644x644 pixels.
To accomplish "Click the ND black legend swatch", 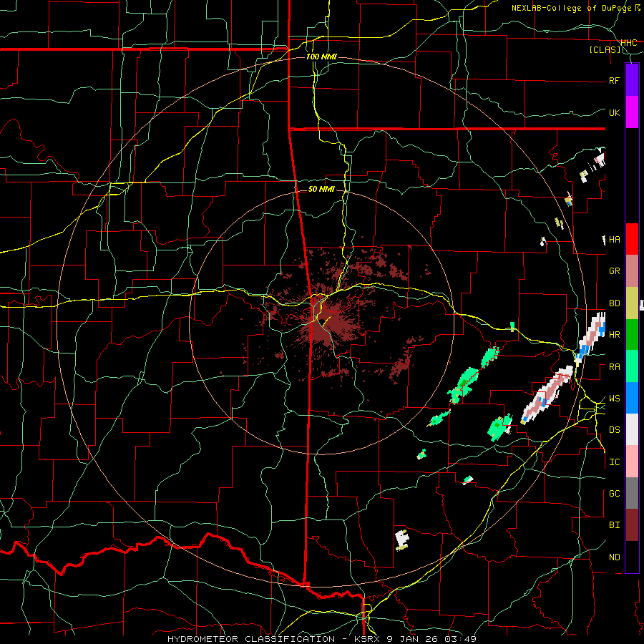I will [632, 557].
